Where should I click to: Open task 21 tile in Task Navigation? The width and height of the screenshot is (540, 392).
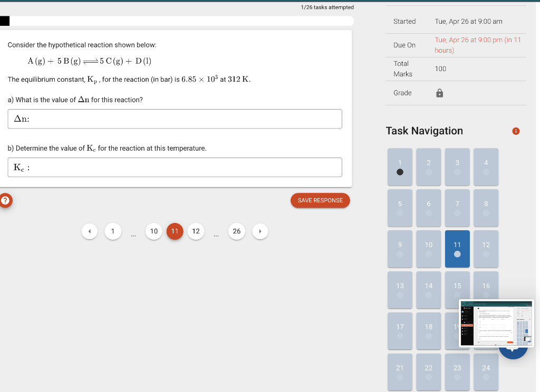coord(400,371)
